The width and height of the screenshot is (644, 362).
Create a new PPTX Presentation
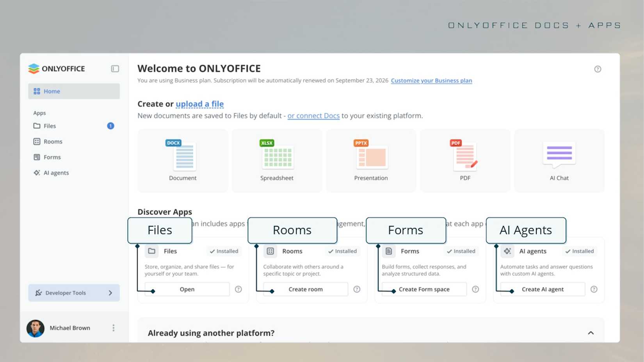(371, 161)
